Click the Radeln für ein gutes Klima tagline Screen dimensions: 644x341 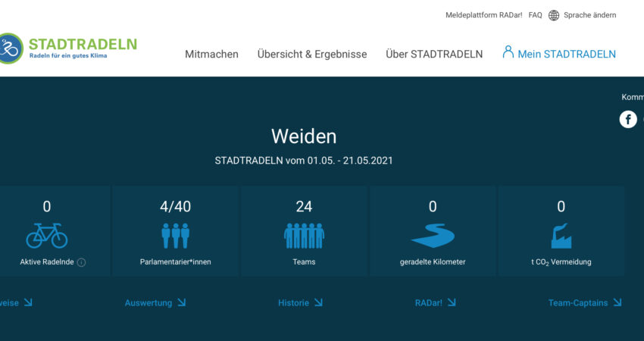pos(68,55)
